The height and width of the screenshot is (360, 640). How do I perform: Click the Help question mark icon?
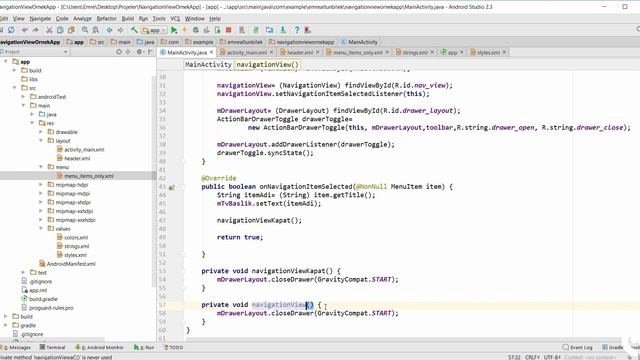[x=297, y=30]
